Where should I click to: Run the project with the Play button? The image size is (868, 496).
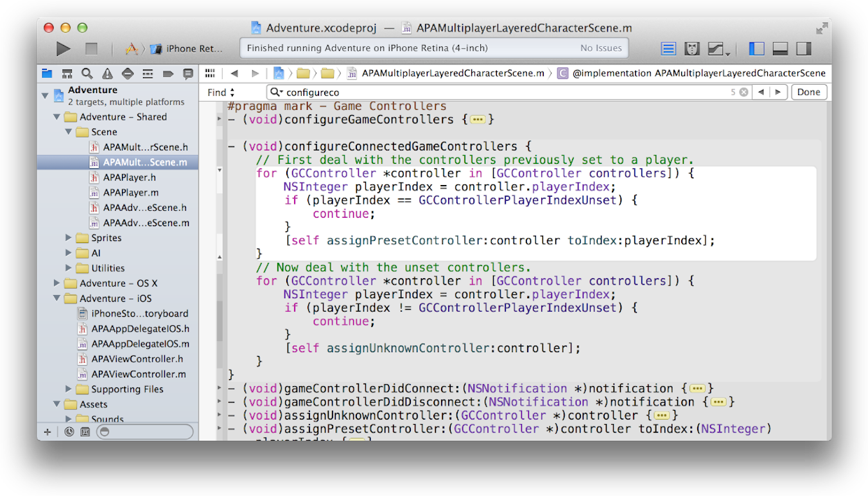63,49
